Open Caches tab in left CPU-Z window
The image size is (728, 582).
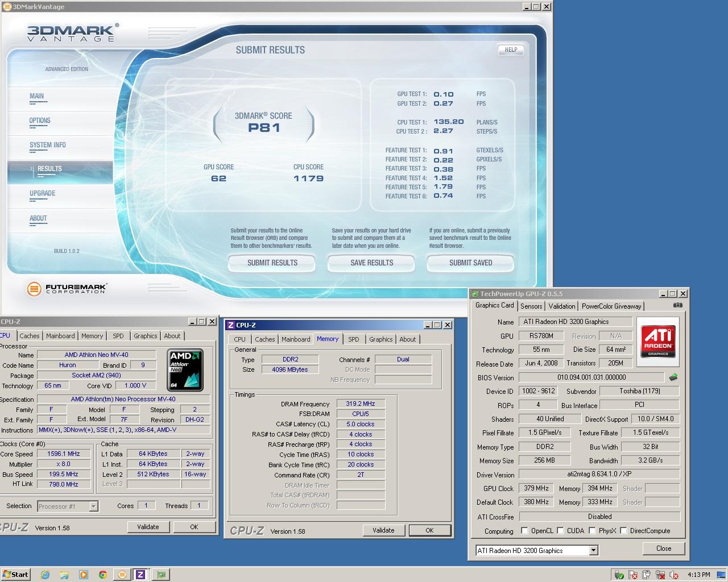point(30,336)
